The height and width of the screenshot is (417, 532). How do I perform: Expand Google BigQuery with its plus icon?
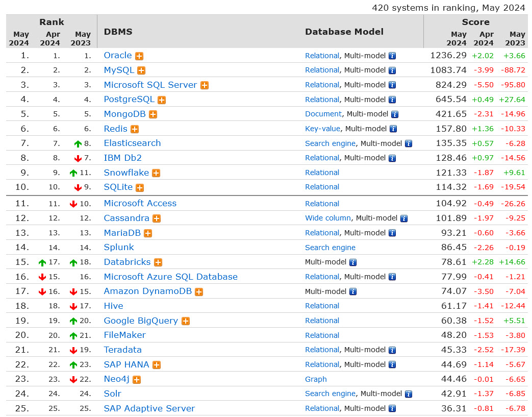(185, 321)
